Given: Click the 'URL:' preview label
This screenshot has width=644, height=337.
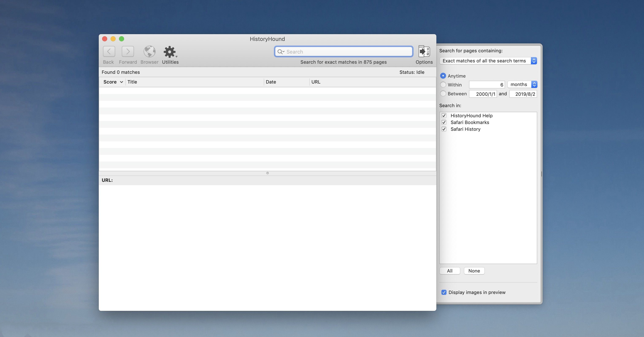Looking at the screenshot, I should (107, 180).
